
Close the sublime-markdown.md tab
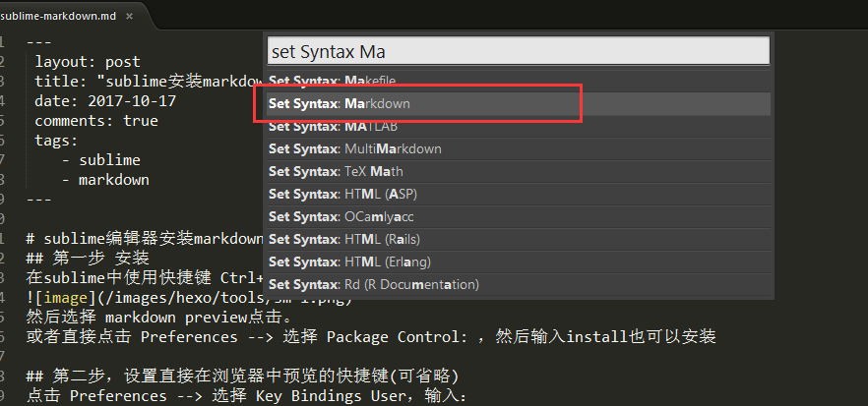click(129, 16)
